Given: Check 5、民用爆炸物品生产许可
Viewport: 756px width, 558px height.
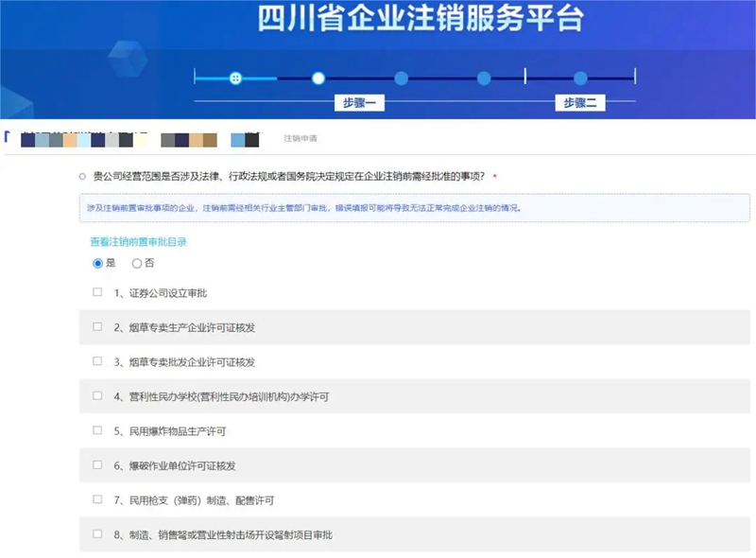Looking at the screenshot, I should pyautogui.click(x=97, y=430).
